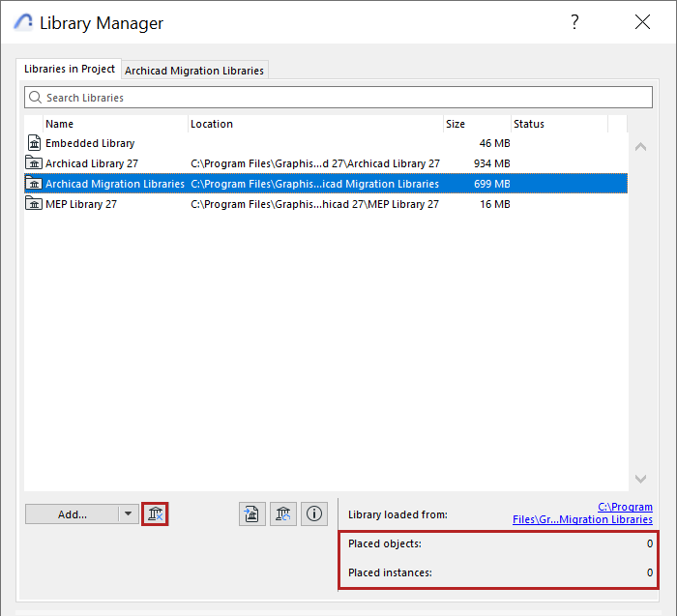
Task: Select the Archicad Library 27 name
Action: click(x=92, y=163)
